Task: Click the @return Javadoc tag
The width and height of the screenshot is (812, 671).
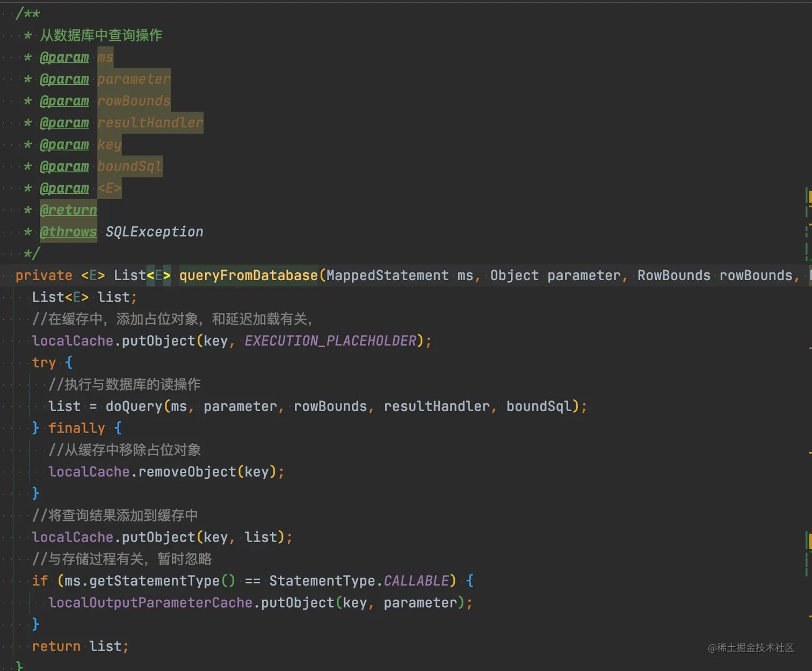Action: 68,210
